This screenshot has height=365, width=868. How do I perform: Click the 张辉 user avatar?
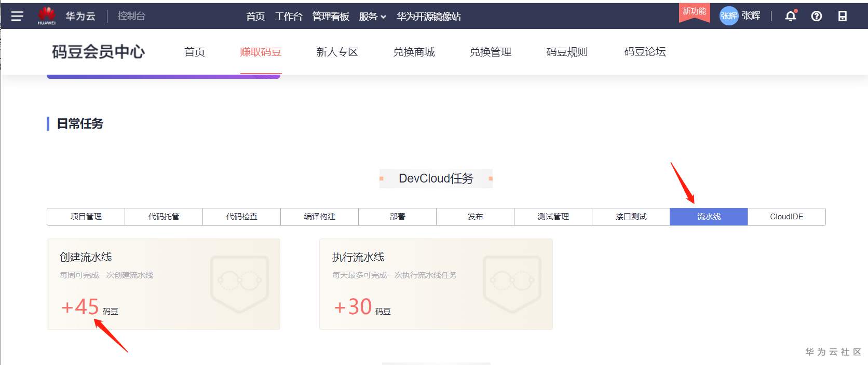(x=729, y=16)
